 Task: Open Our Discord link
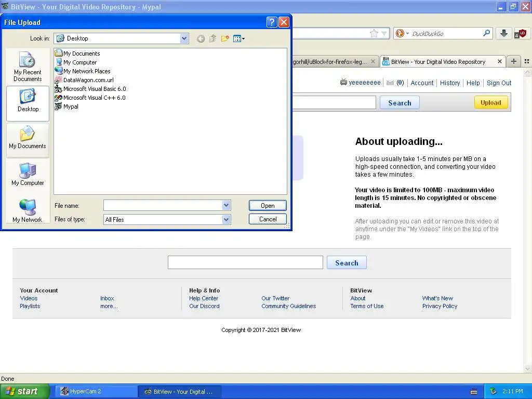point(204,306)
